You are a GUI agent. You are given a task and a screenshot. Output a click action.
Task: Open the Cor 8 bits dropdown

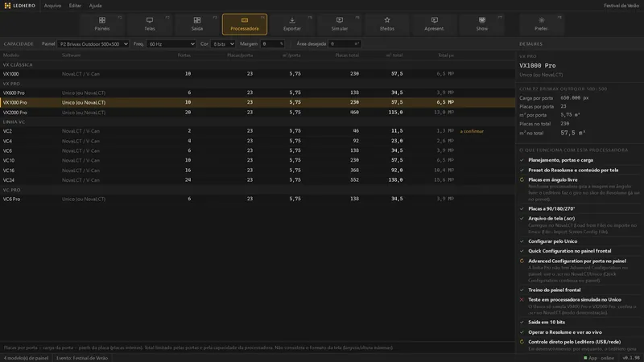[223, 44]
